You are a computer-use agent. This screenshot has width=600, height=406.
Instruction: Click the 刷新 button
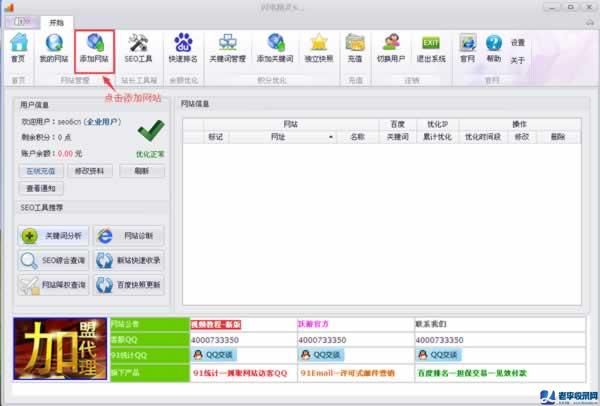[x=142, y=171]
